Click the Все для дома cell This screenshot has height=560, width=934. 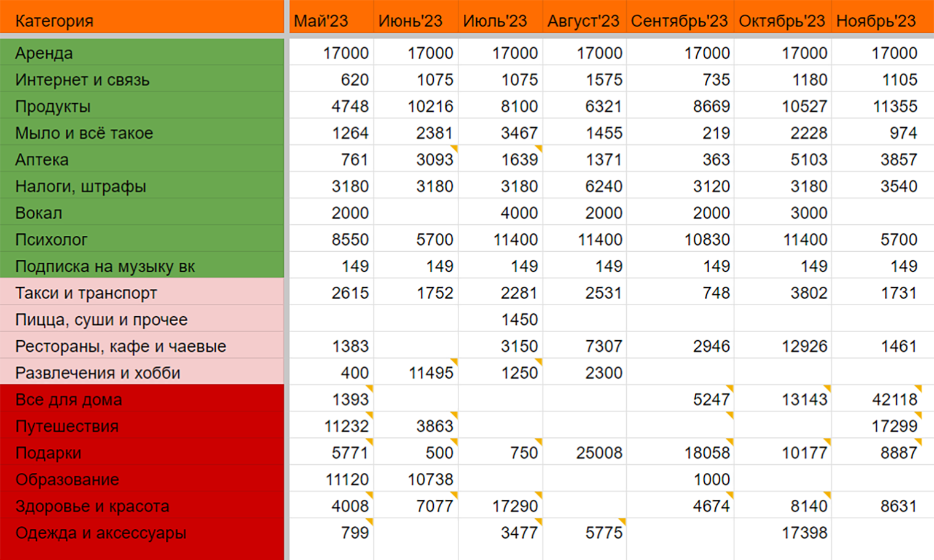tap(142, 399)
